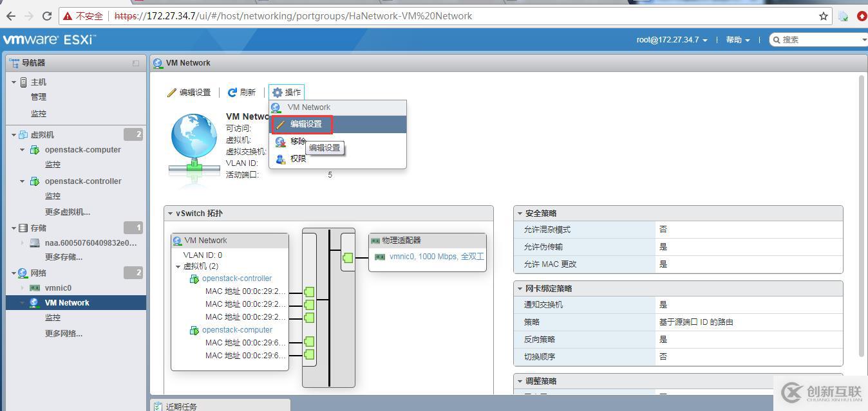
Task: Select 监控 under host in navigator
Action: point(39,114)
